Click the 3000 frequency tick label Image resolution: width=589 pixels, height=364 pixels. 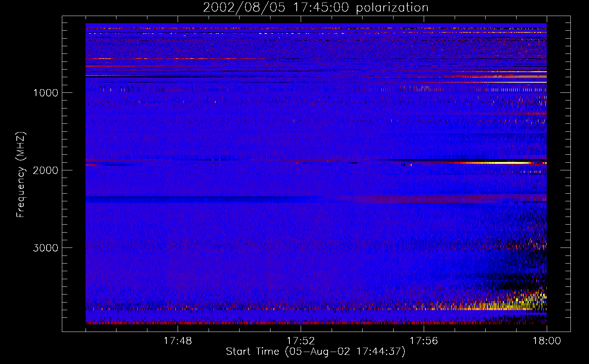(46, 248)
